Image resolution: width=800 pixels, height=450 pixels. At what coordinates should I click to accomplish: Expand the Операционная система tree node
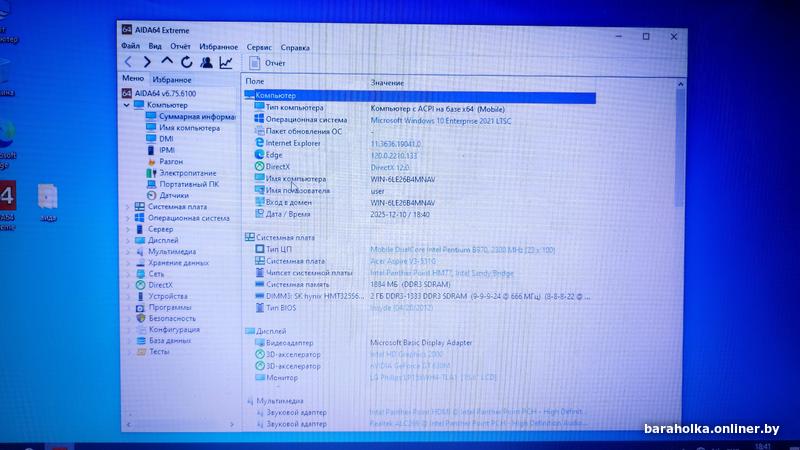tap(128, 218)
